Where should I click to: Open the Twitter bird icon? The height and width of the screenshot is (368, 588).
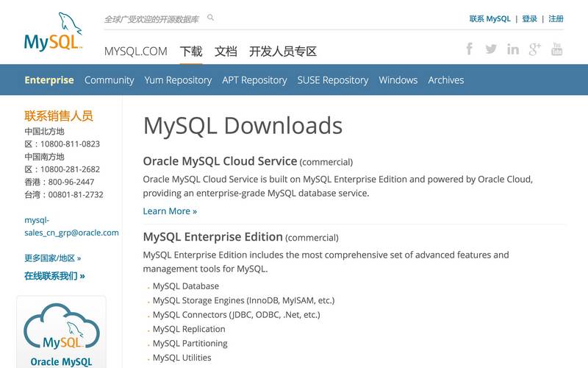click(491, 49)
